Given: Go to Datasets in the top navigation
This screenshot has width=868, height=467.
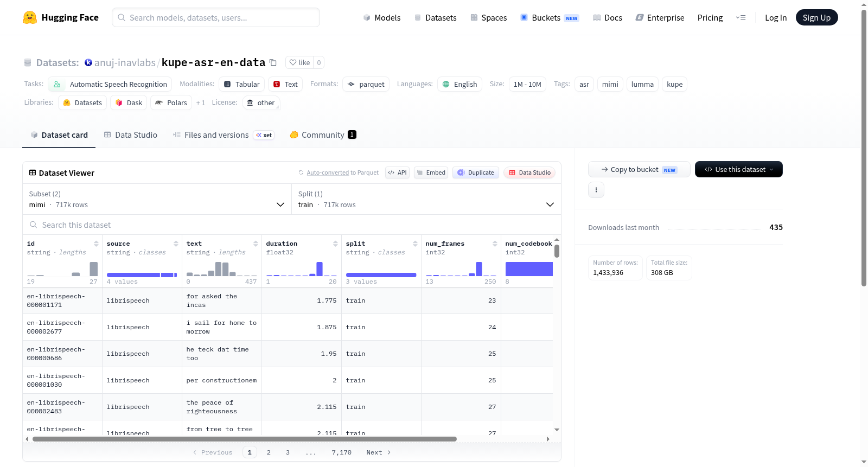Looking at the screenshot, I should (436, 17).
